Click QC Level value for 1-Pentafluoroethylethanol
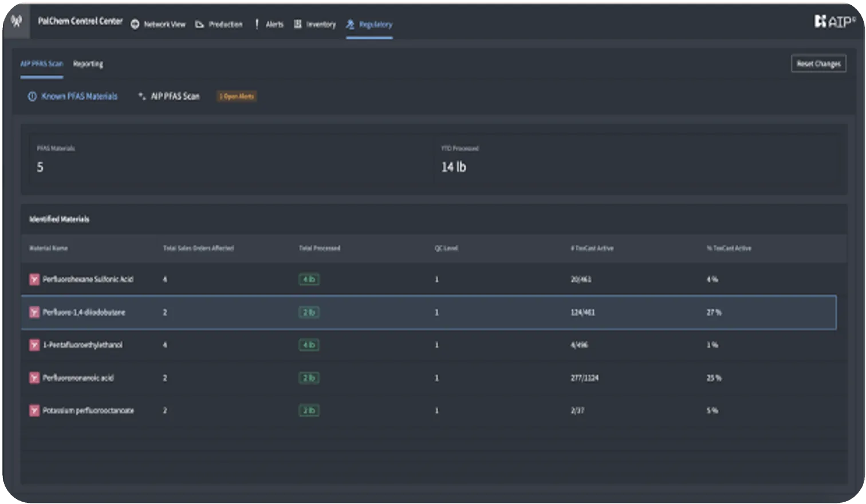866x504 pixels. [436, 345]
